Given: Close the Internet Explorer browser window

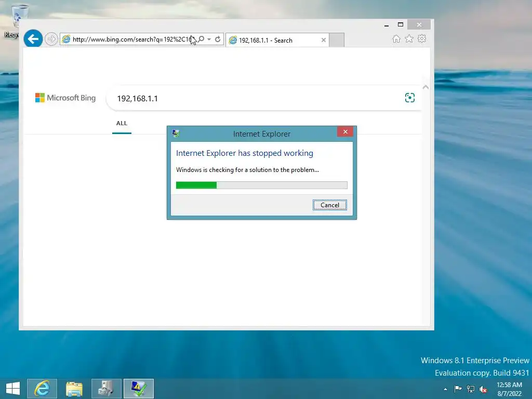Looking at the screenshot, I should click(419, 24).
